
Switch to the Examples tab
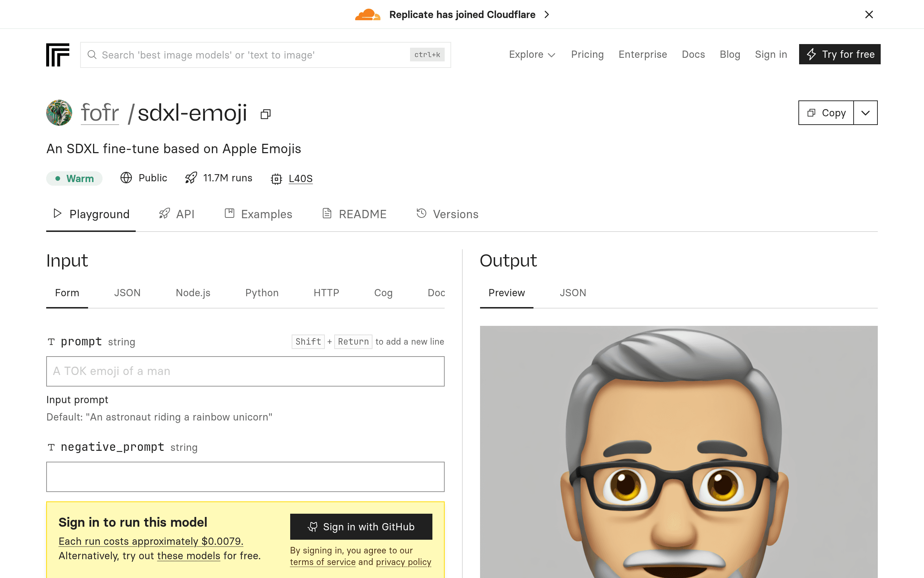click(258, 214)
